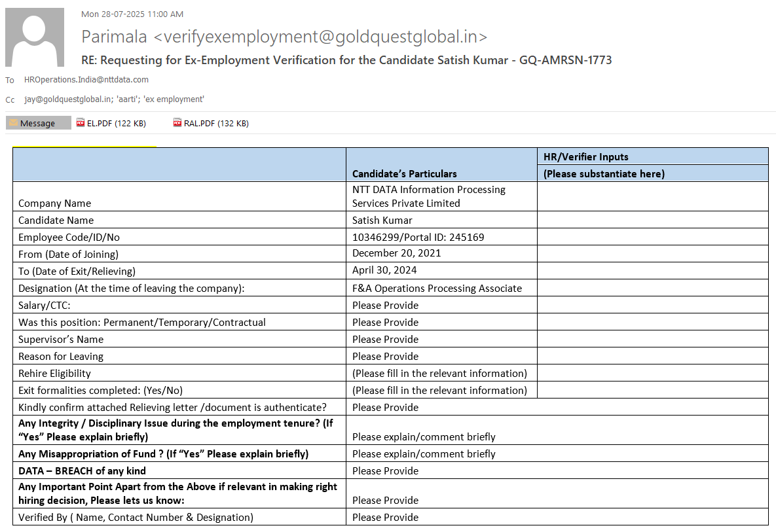Click fill-in text in Exit formalities row
The height and width of the screenshot is (532, 776).
tap(439, 390)
